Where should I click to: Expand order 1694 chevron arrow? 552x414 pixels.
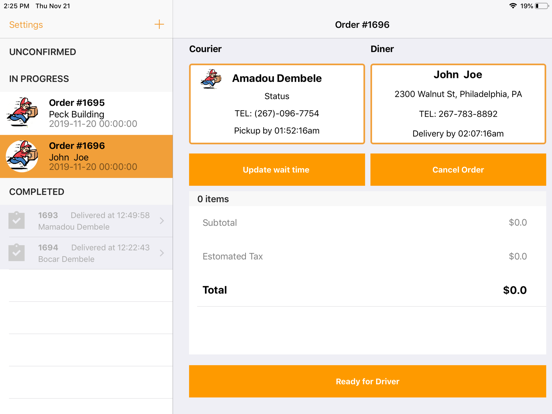click(162, 253)
